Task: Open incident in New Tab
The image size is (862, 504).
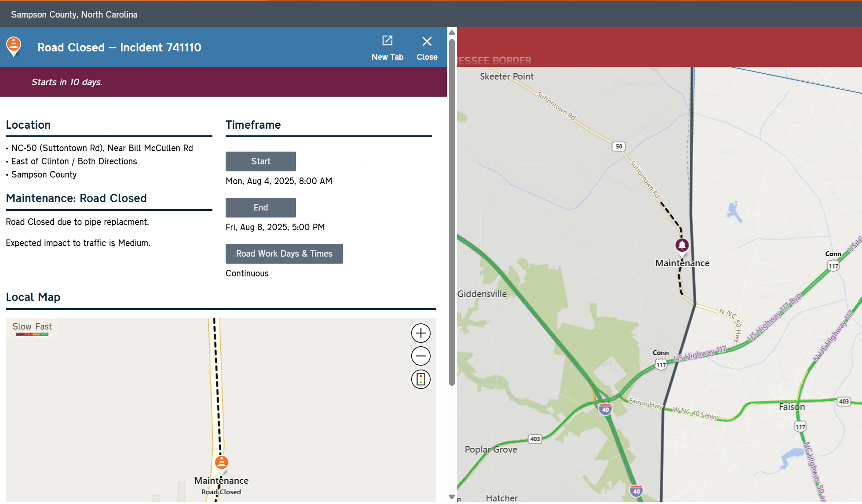Action: [387, 47]
